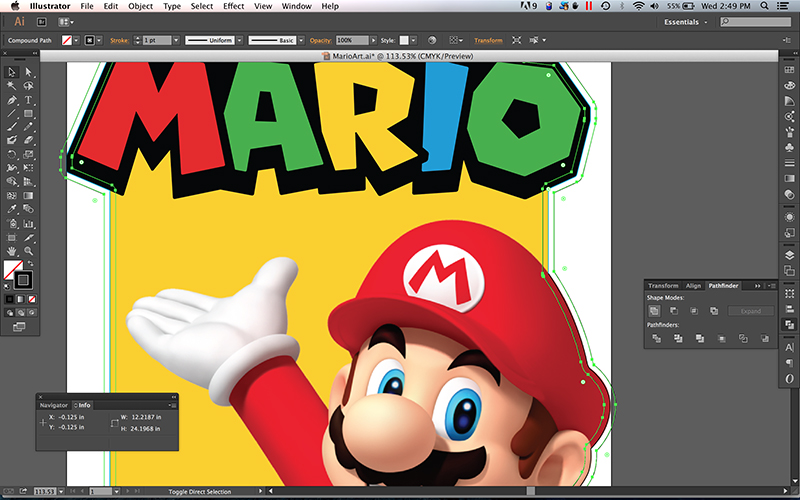
Task: Click Outline pathfinder icon
Action: 743,338
